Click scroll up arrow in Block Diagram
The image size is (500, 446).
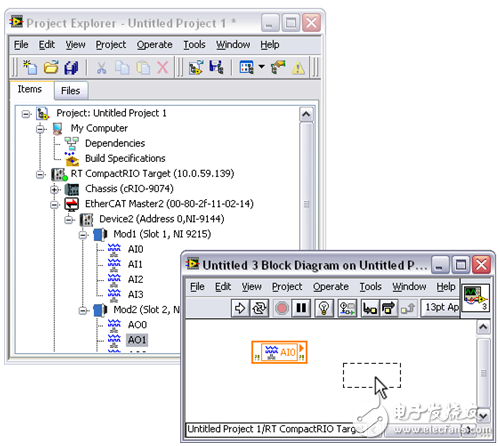[483, 327]
